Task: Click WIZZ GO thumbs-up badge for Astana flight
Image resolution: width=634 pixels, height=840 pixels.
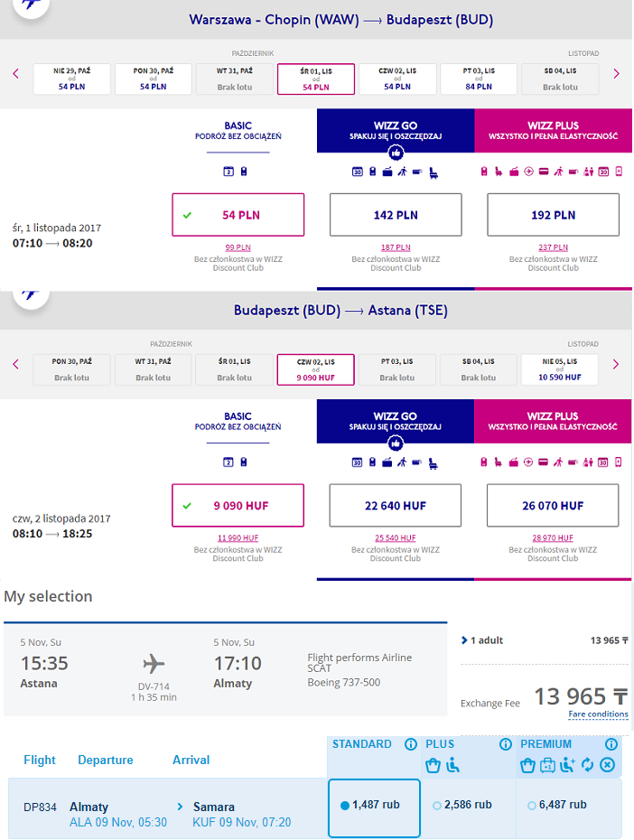Action: click(x=396, y=443)
